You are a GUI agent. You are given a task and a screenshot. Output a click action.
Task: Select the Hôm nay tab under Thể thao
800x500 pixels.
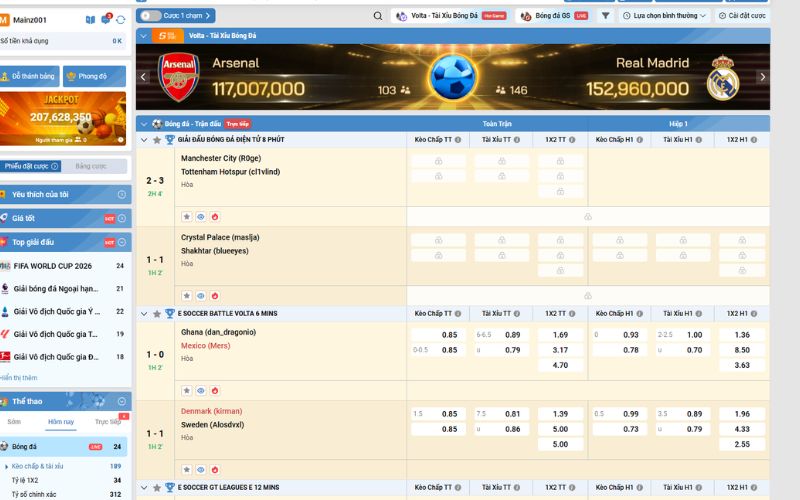pos(61,421)
